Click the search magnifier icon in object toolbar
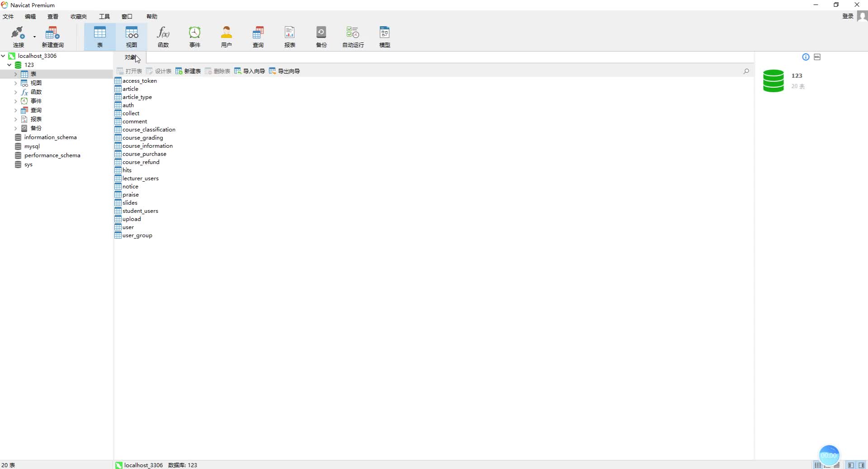This screenshot has width=868, height=469. pyautogui.click(x=746, y=71)
